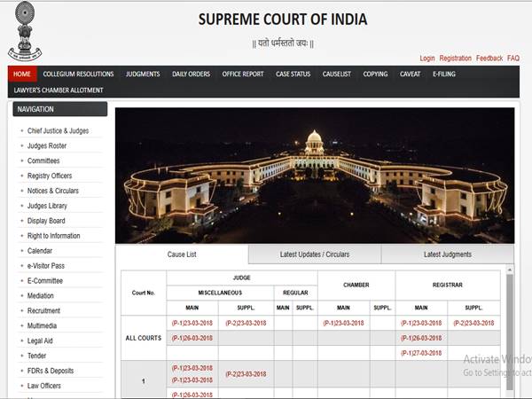Open Registry Officers link
Screen dimensions: 532x399
click(x=50, y=176)
